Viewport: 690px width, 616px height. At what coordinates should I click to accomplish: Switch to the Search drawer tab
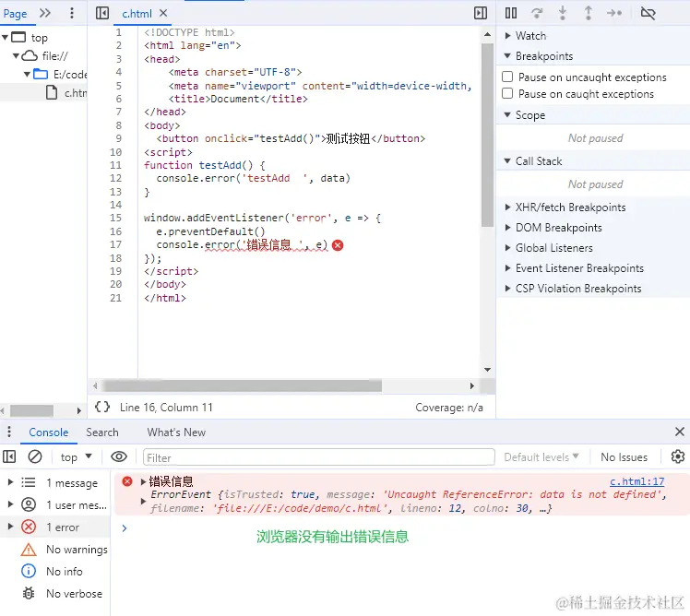coord(102,432)
